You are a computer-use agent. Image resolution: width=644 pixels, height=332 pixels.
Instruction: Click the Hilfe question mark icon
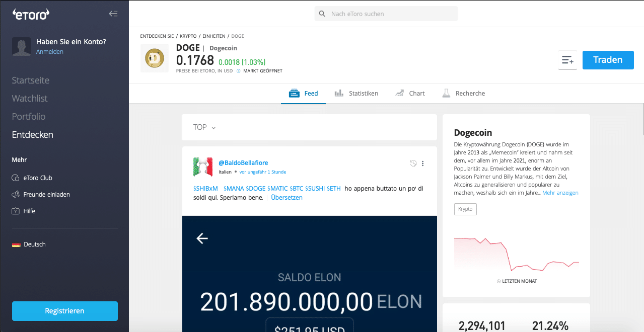click(15, 211)
